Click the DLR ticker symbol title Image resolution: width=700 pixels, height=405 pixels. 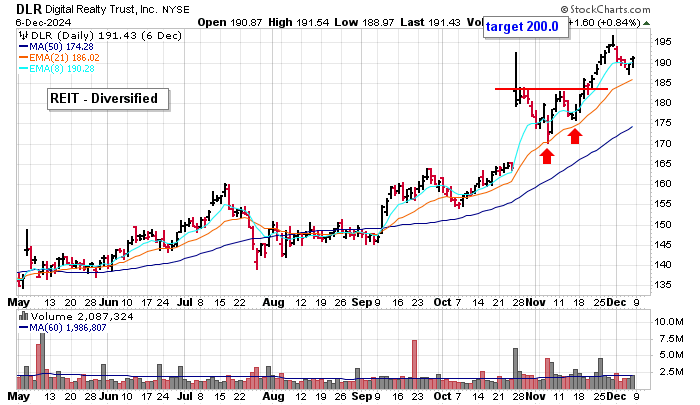pyautogui.click(x=29, y=9)
